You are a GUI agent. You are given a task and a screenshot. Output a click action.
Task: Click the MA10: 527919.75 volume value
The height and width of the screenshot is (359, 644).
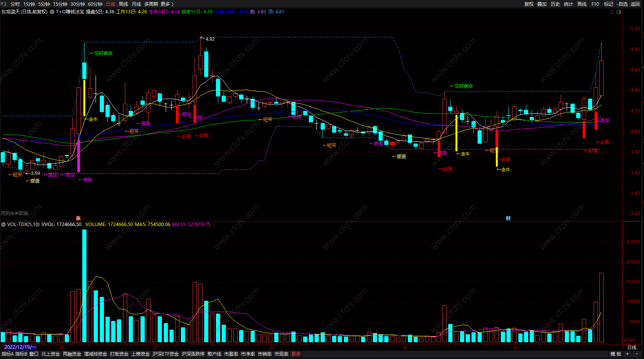[191, 224]
